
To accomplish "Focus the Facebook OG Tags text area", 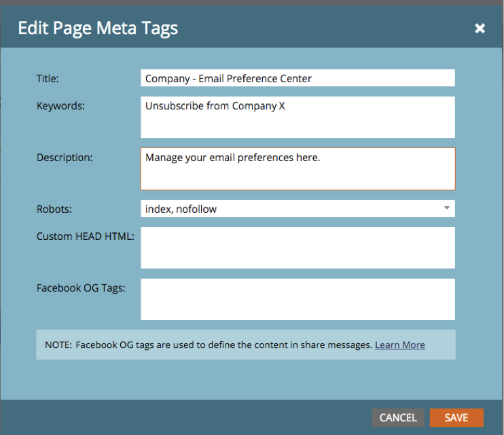I will 297,299.
